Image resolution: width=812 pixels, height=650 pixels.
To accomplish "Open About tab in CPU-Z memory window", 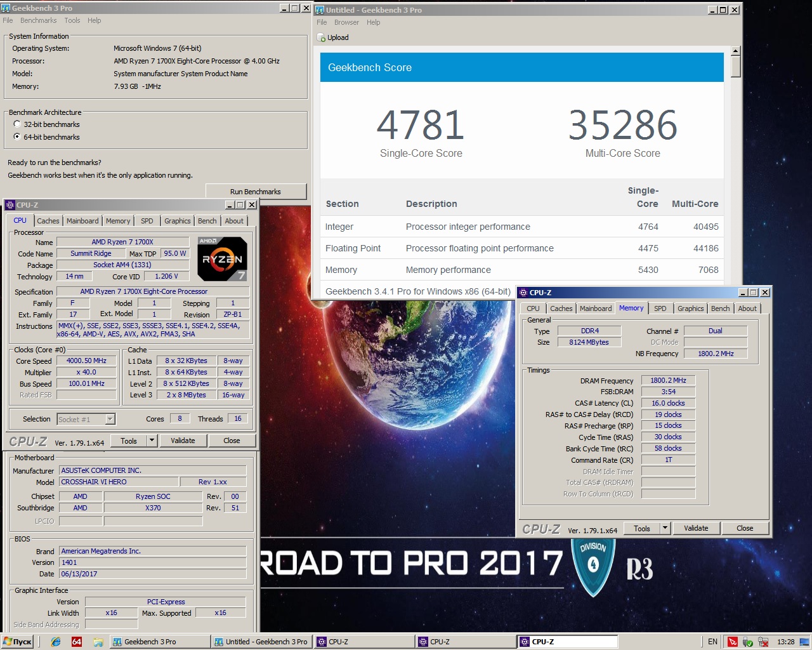I will pyautogui.click(x=747, y=308).
